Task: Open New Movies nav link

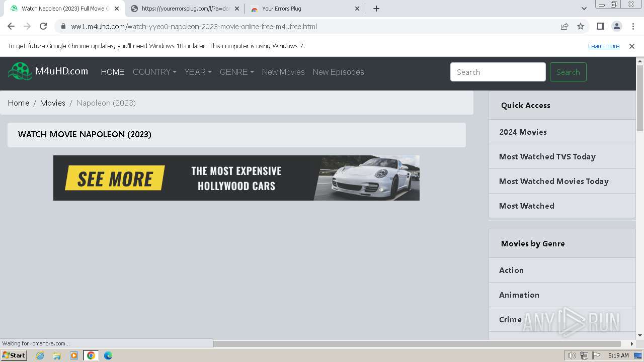Action: [283, 72]
